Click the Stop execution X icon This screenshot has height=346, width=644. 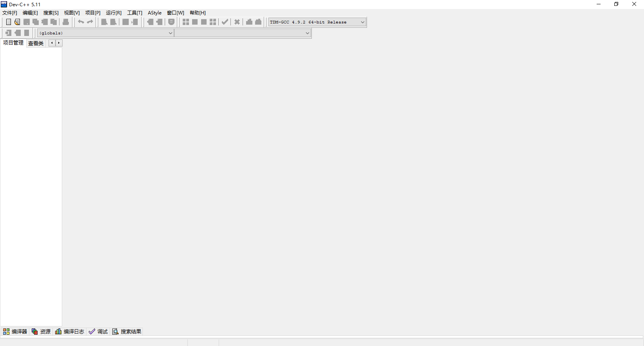pyautogui.click(x=237, y=22)
